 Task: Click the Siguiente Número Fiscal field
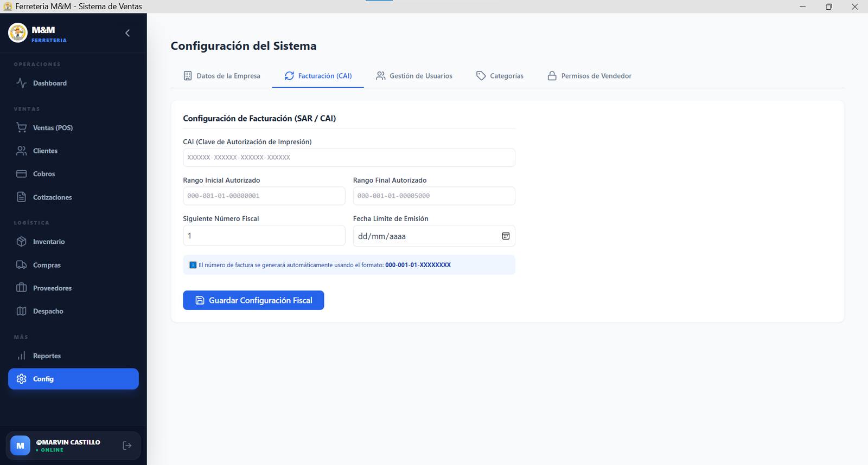[264, 236]
